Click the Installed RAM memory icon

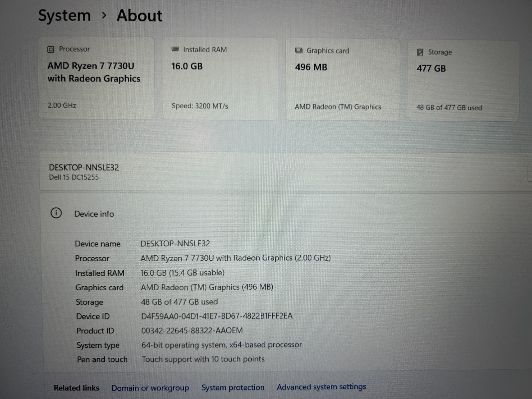[175, 49]
